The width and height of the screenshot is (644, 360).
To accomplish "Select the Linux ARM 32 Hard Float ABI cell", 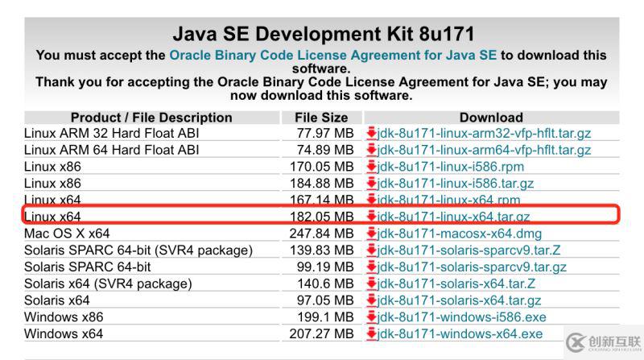I will 111,133.
